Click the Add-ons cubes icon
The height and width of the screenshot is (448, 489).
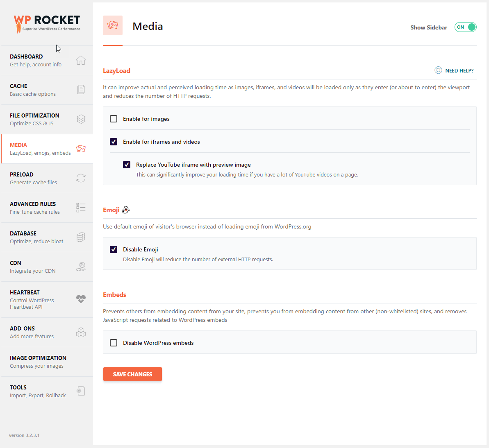[x=81, y=332]
